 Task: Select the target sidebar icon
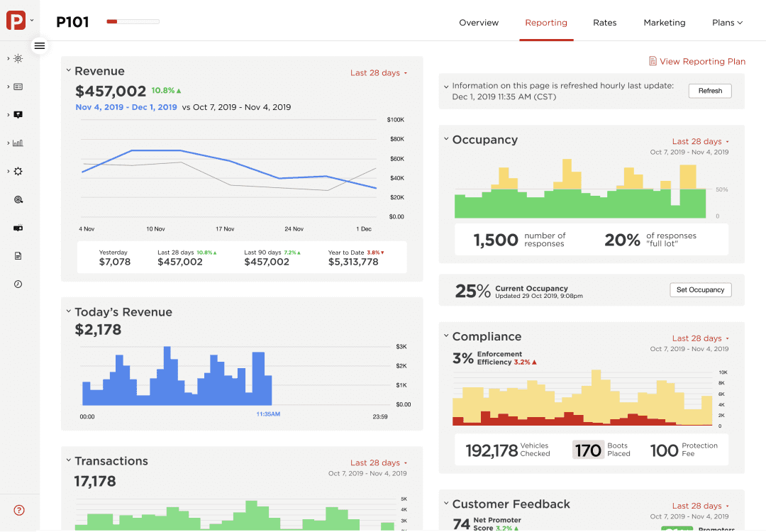pyautogui.click(x=18, y=200)
